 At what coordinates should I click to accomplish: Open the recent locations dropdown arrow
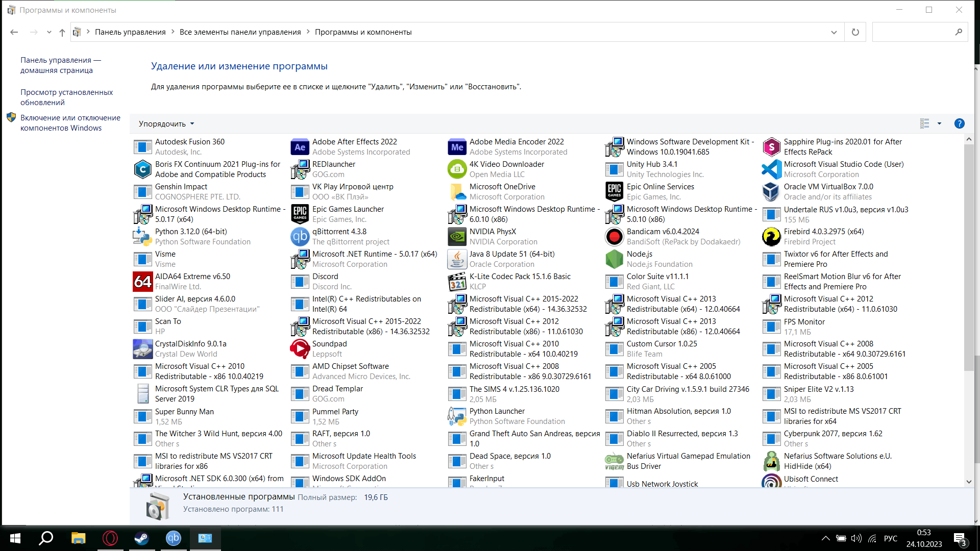pyautogui.click(x=49, y=32)
